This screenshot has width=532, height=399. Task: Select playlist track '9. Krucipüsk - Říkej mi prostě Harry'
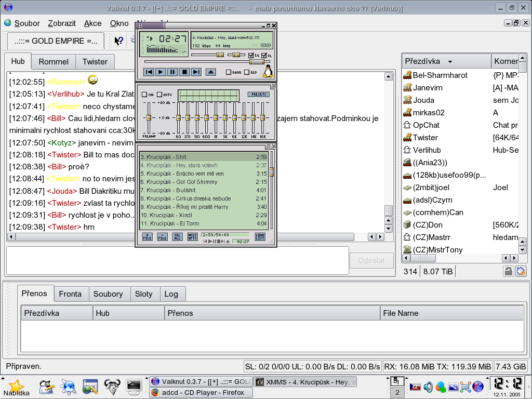(x=204, y=207)
